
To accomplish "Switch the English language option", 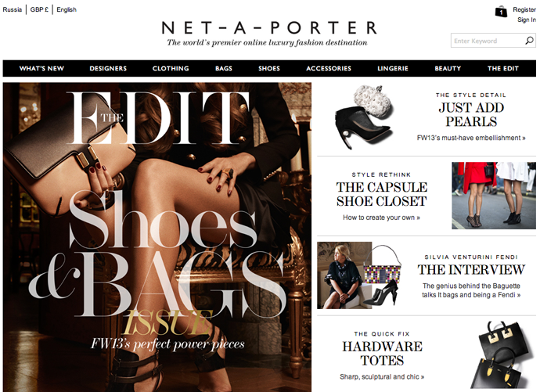I will click(67, 9).
